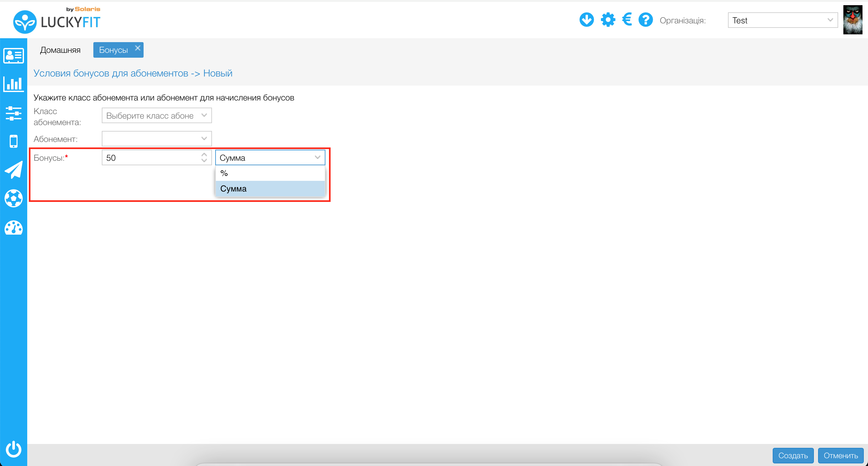Open the Абонемент dropdown
The width and height of the screenshot is (868, 466).
[157, 138]
